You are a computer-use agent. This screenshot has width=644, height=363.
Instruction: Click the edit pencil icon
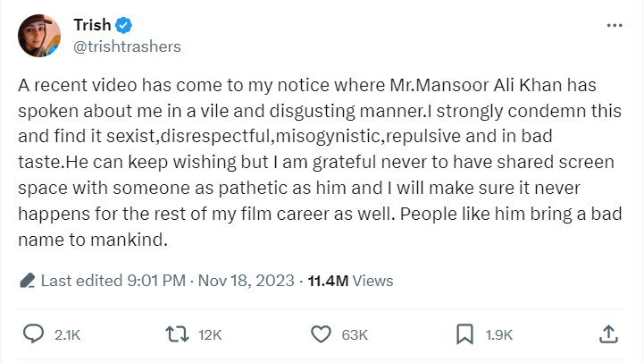27,281
